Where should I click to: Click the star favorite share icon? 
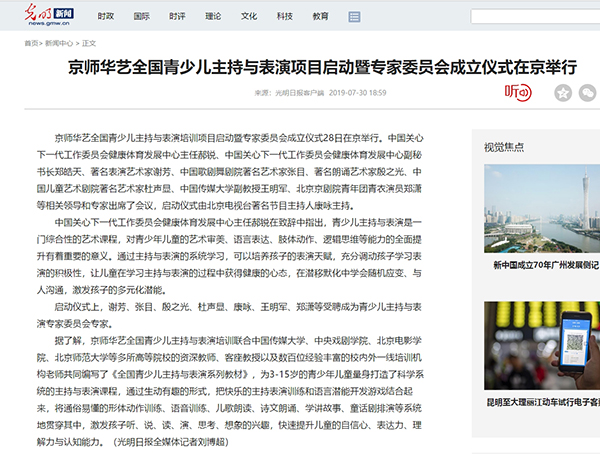coord(563,93)
